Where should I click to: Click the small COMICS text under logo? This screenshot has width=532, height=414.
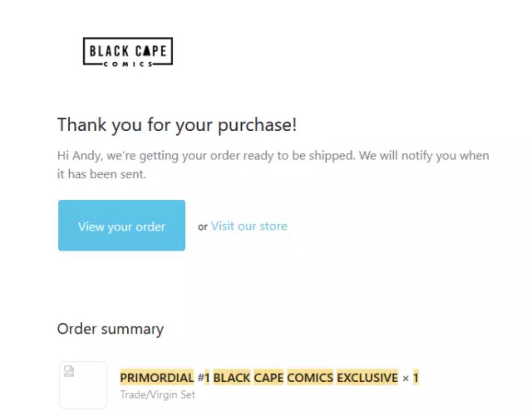pyautogui.click(x=128, y=64)
